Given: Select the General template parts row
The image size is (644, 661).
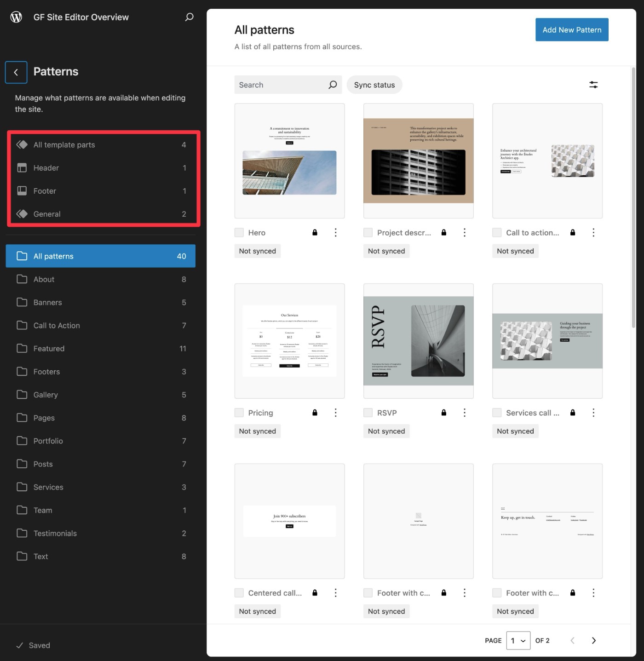Looking at the screenshot, I should pos(101,214).
